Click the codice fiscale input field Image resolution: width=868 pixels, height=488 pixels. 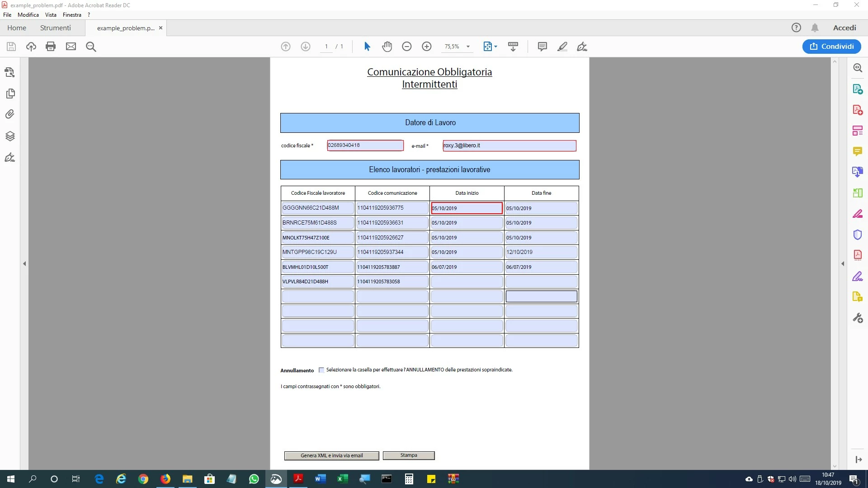coord(365,145)
